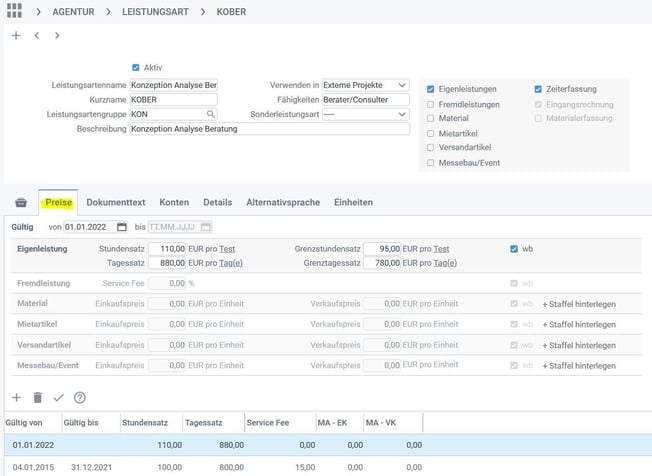652x476 pixels.
Task: Go to next record with right arrow
Action: 57,36
